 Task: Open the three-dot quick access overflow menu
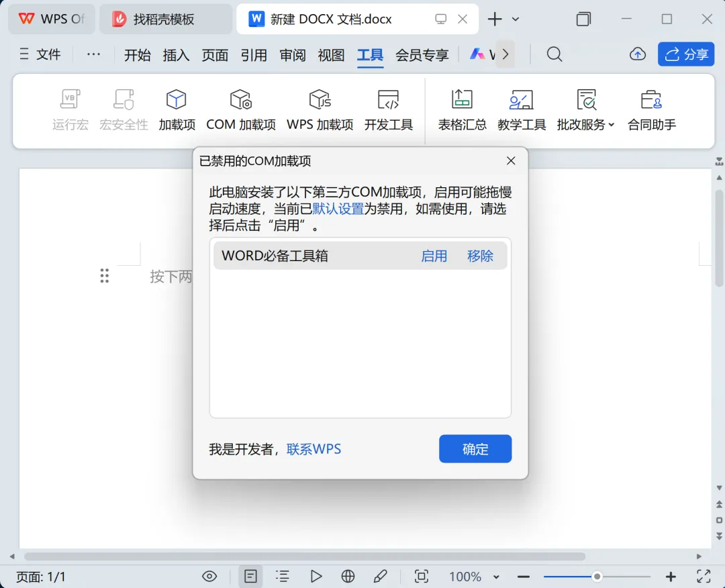pyautogui.click(x=93, y=54)
